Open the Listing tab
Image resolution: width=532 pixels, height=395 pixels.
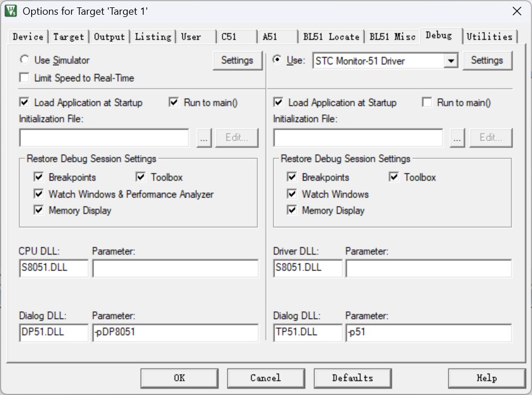click(x=153, y=37)
